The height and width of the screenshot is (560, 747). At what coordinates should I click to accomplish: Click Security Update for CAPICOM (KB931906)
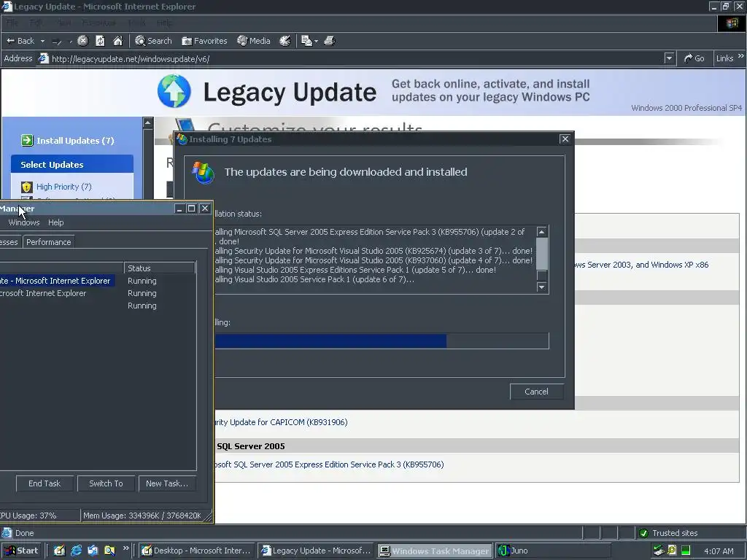click(281, 422)
